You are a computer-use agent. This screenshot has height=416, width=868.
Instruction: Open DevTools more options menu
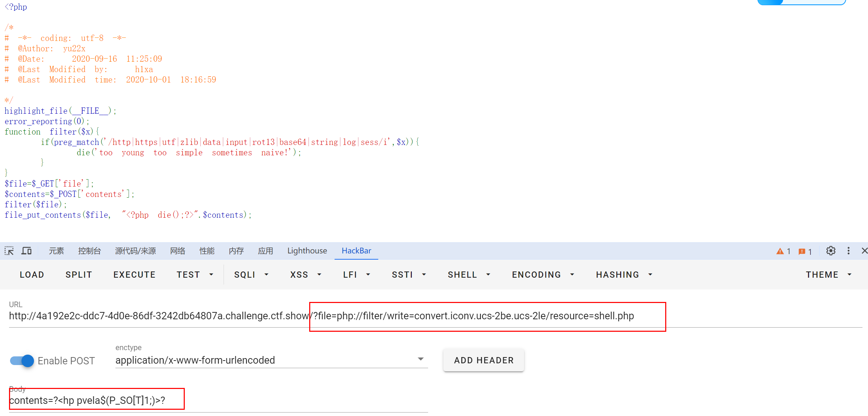848,251
